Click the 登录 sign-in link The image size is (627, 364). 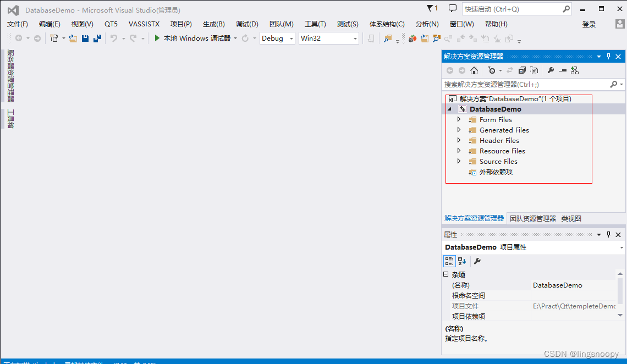[588, 24]
